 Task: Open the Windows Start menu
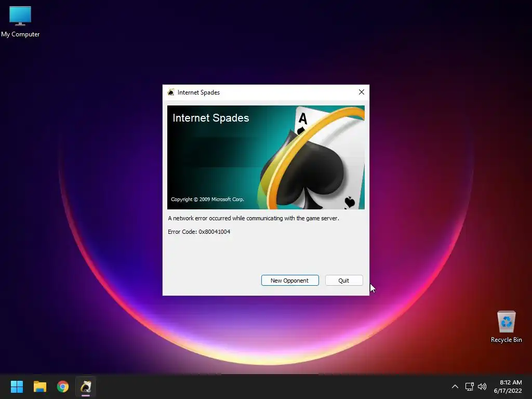17,387
